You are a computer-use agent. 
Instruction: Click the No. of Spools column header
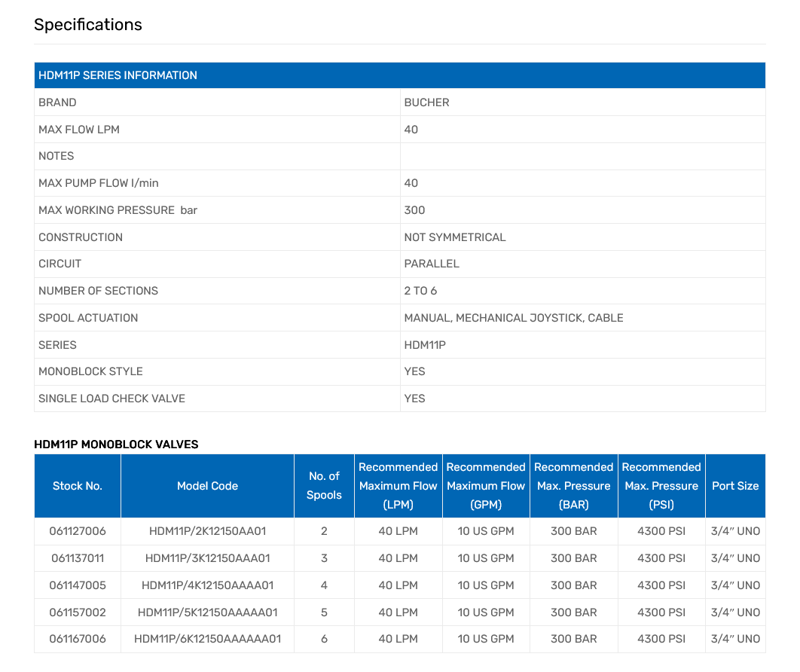point(324,486)
